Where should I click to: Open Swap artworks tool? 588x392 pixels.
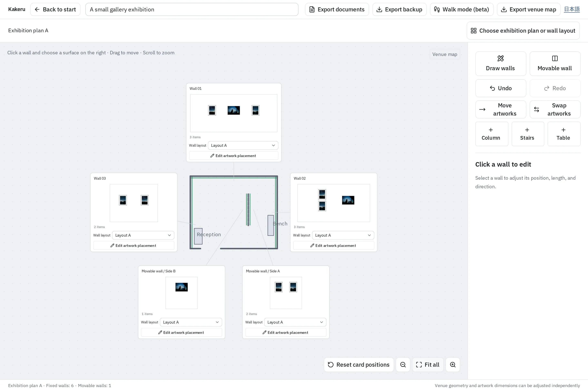click(x=555, y=109)
